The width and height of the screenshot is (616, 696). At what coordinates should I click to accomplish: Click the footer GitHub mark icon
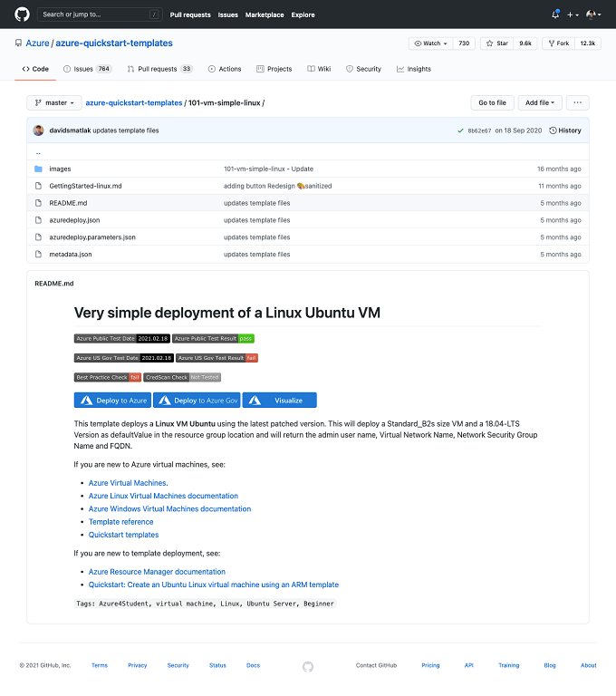(x=308, y=666)
